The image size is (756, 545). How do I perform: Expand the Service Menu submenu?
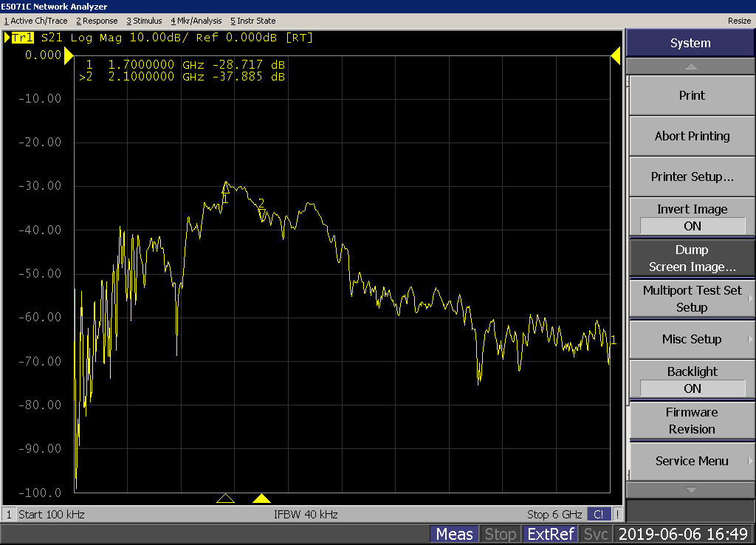pyautogui.click(x=691, y=462)
